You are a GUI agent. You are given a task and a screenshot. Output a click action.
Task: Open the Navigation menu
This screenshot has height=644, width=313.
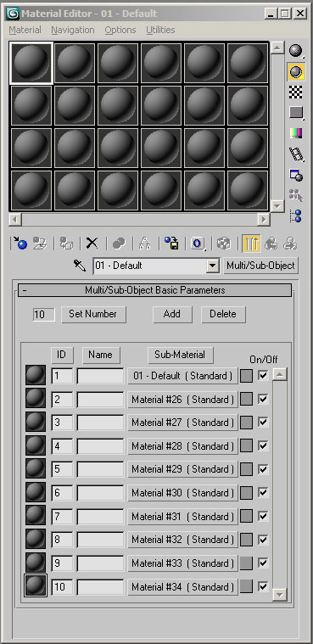(x=73, y=30)
